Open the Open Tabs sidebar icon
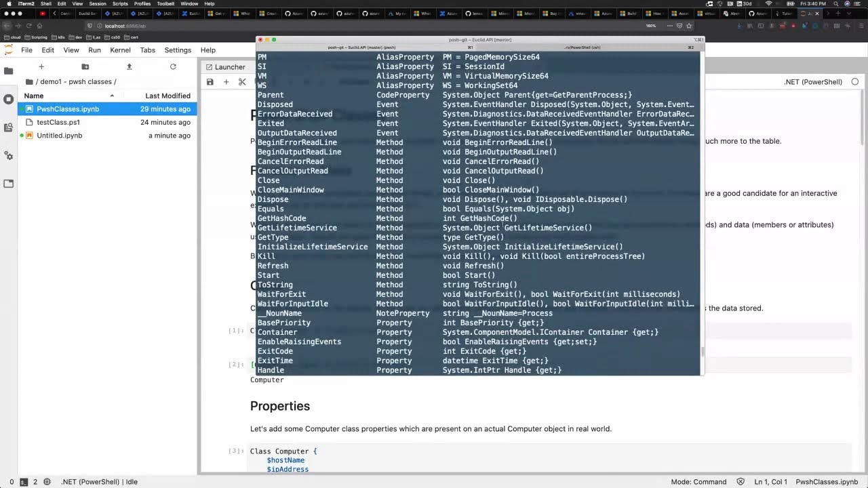The height and width of the screenshot is (488, 868). [x=8, y=184]
